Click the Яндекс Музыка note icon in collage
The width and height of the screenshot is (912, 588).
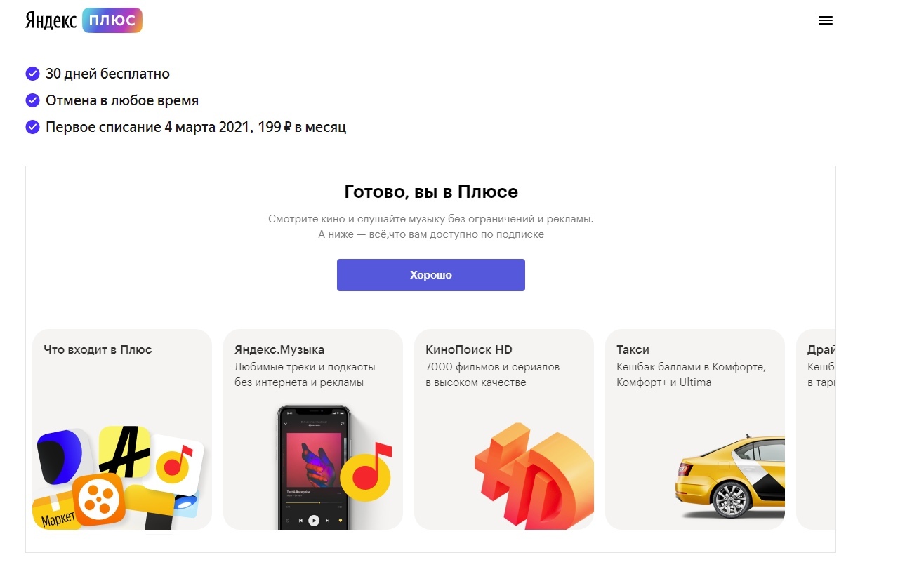(177, 465)
